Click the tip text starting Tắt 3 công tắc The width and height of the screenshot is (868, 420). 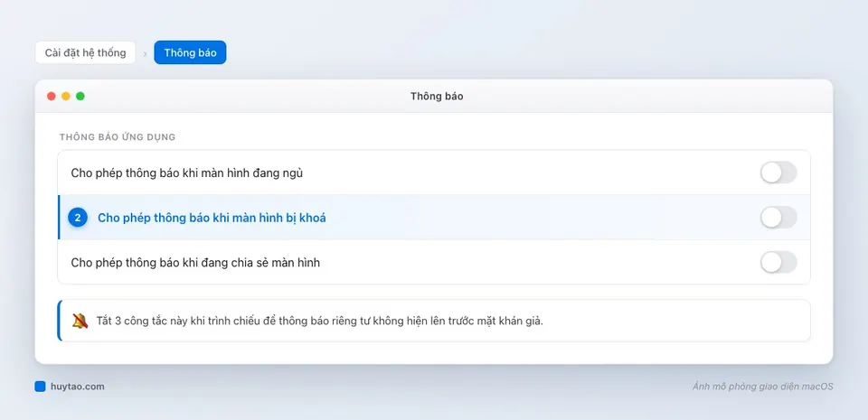coord(320,321)
